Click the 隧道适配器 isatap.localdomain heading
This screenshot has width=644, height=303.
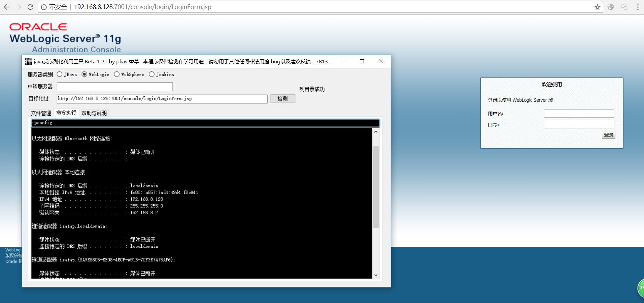coord(69,226)
